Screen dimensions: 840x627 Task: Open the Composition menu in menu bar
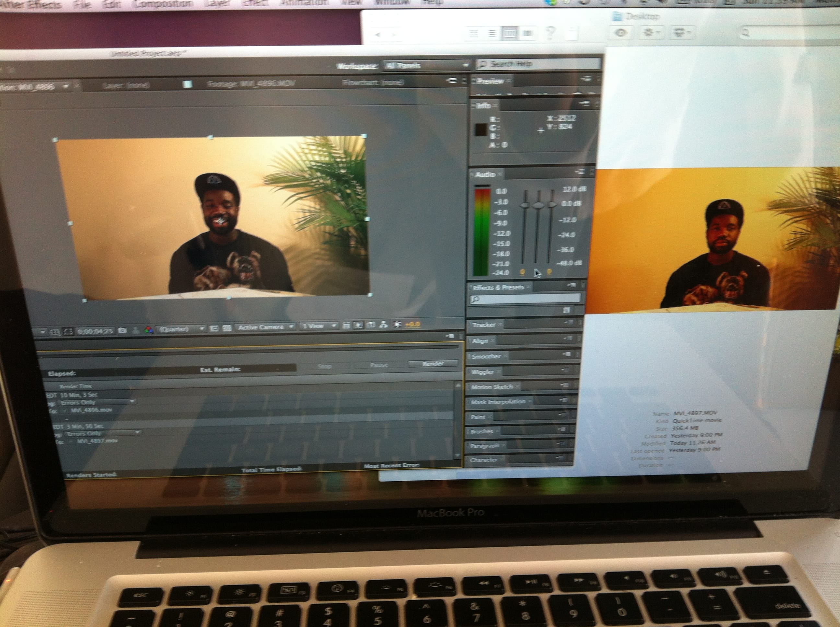164,4
